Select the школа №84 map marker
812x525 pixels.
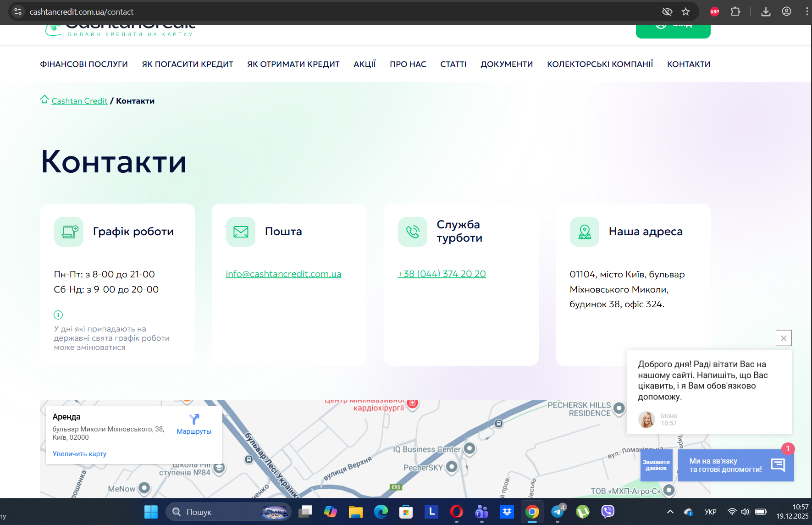(219, 468)
